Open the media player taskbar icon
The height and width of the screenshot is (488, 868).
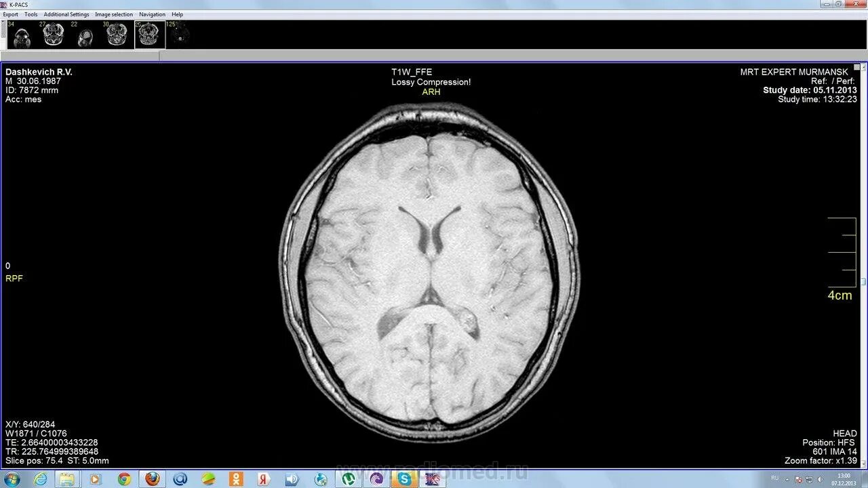[95, 479]
